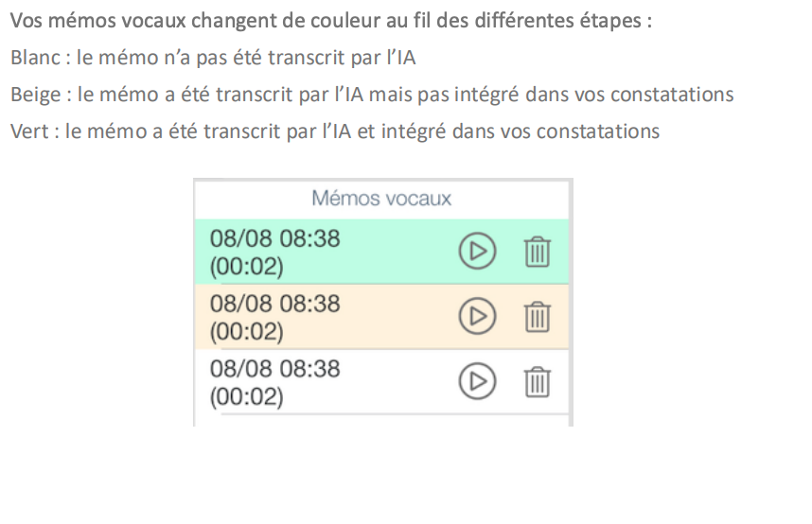Screen dimensions: 812x524
Task: Play the white untranscribed memo
Action: [477, 380]
